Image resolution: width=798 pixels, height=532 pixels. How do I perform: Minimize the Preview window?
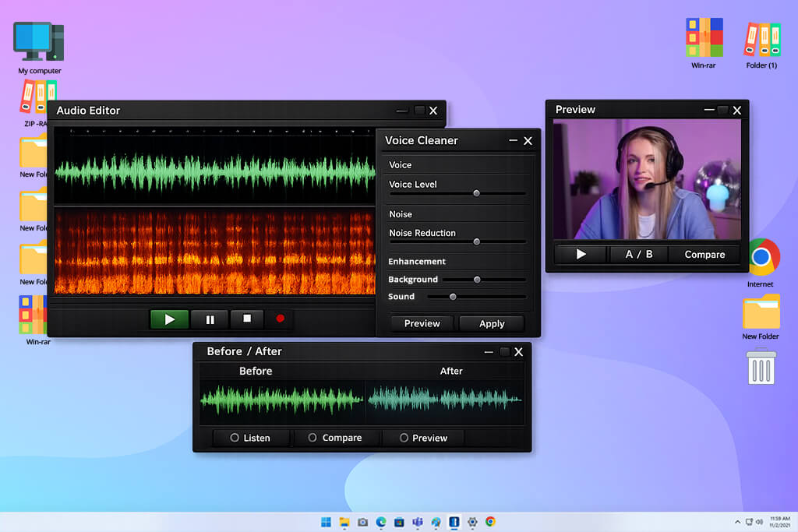pos(709,110)
